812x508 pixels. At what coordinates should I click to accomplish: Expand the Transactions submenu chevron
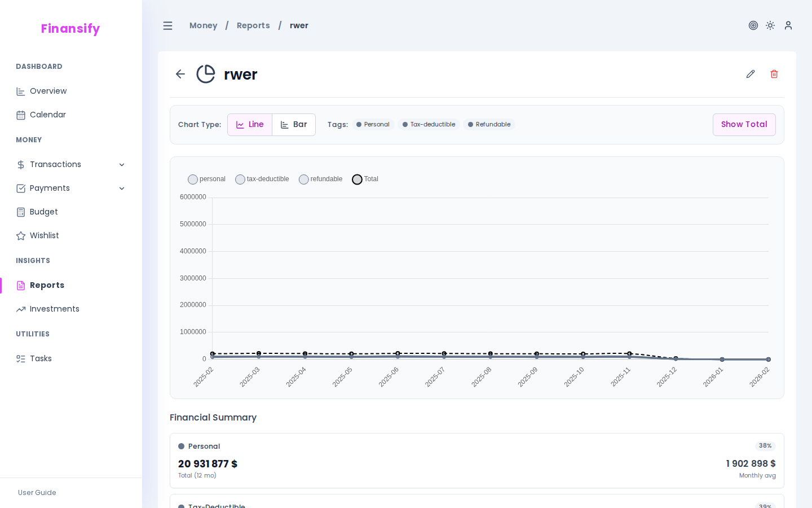click(122, 165)
